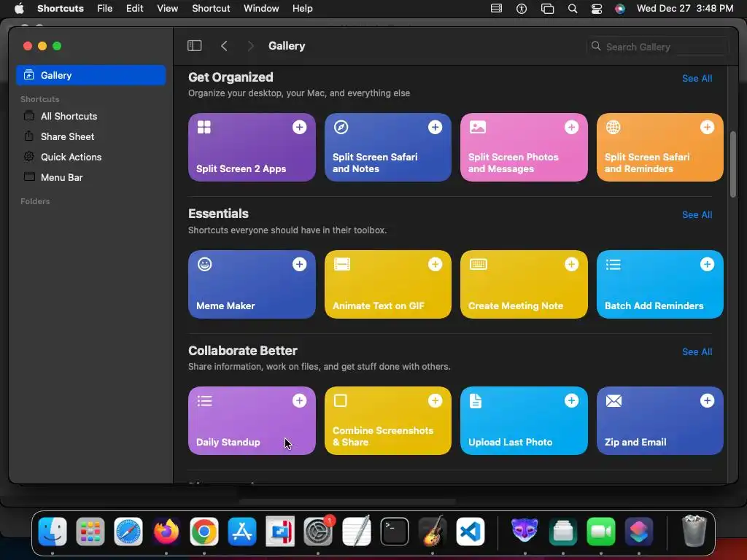Image resolution: width=747 pixels, height=560 pixels.
Task: Open the Help menu
Action: [x=303, y=8]
